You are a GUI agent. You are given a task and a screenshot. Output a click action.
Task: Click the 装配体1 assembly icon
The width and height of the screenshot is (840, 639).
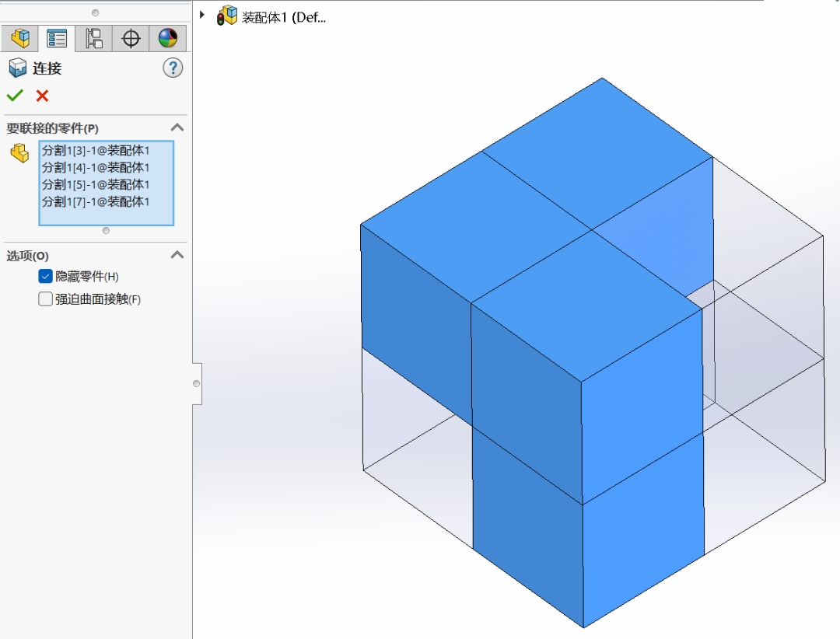(x=227, y=16)
